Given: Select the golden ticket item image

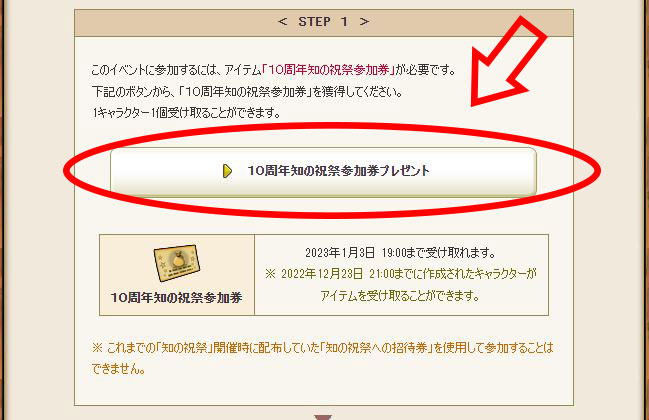Looking at the screenshot, I should pos(177,263).
